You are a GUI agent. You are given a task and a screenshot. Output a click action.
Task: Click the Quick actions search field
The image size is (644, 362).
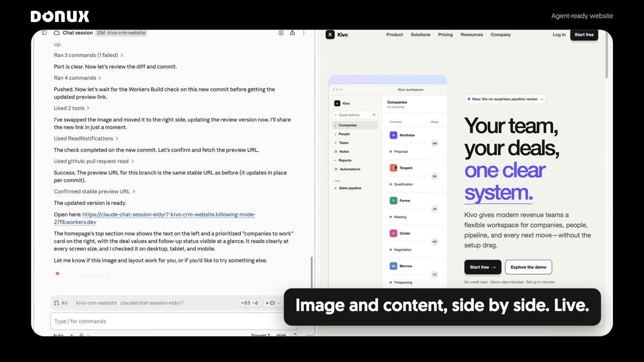click(x=355, y=115)
